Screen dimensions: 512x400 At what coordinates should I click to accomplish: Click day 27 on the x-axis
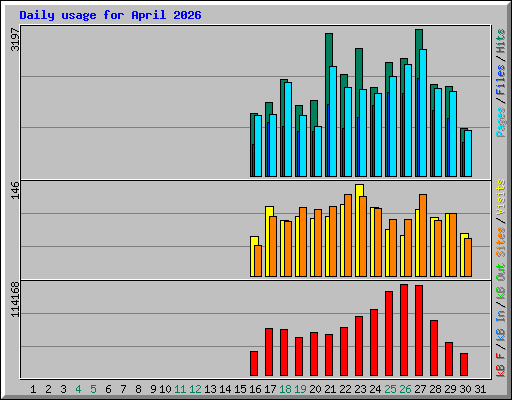(420, 389)
